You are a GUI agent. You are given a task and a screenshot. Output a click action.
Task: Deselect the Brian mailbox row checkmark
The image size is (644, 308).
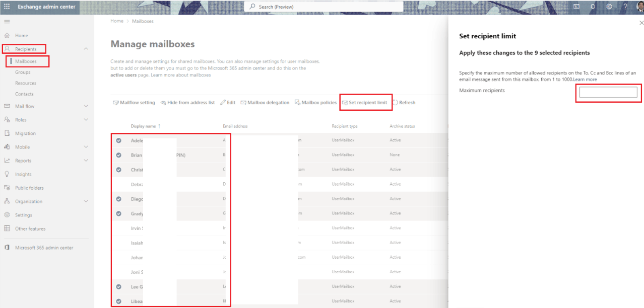pyautogui.click(x=119, y=155)
